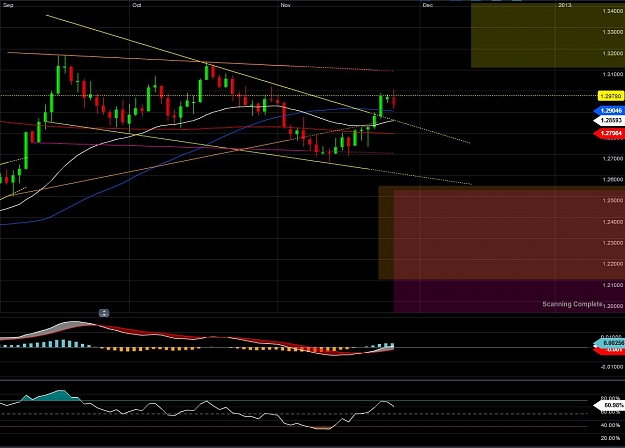The height and width of the screenshot is (448, 625).
Task: Click the 1.22000 price axis label
Action: coord(613,264)
